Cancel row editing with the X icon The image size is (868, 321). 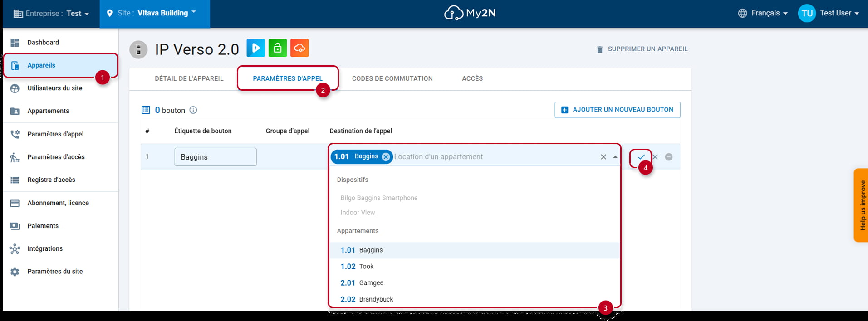[x=655, y=157]
